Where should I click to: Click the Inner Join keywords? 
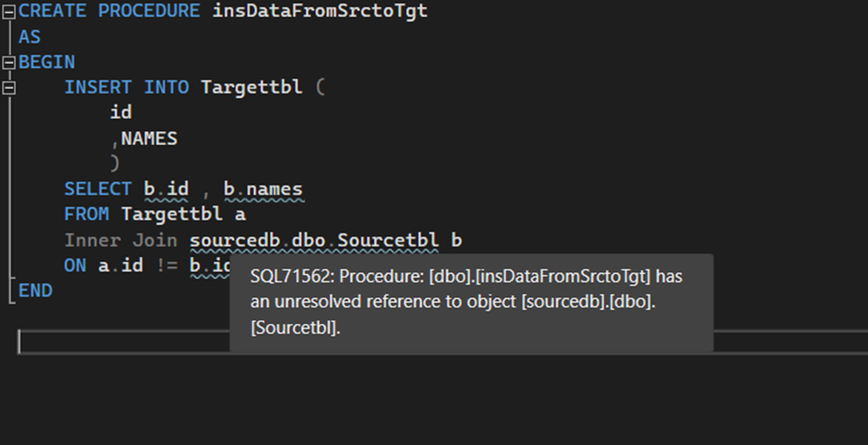[x=121, y=240]
